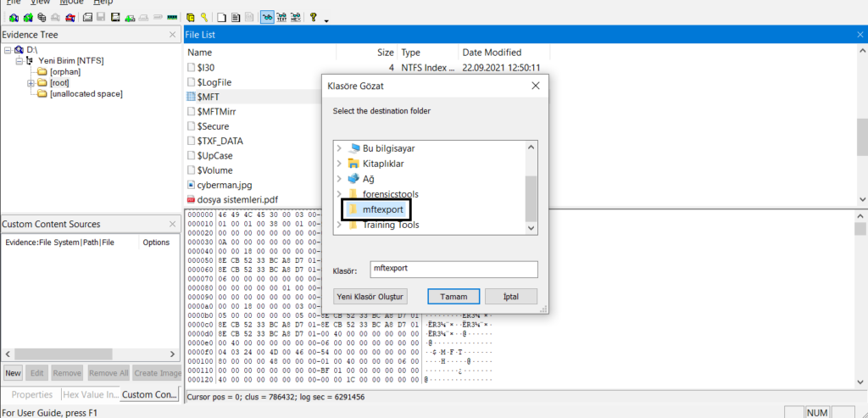Viewport: 868px width, 418px height.
Task: Click the yellow key Detect Encryption icon
Action: click(204, 17)
